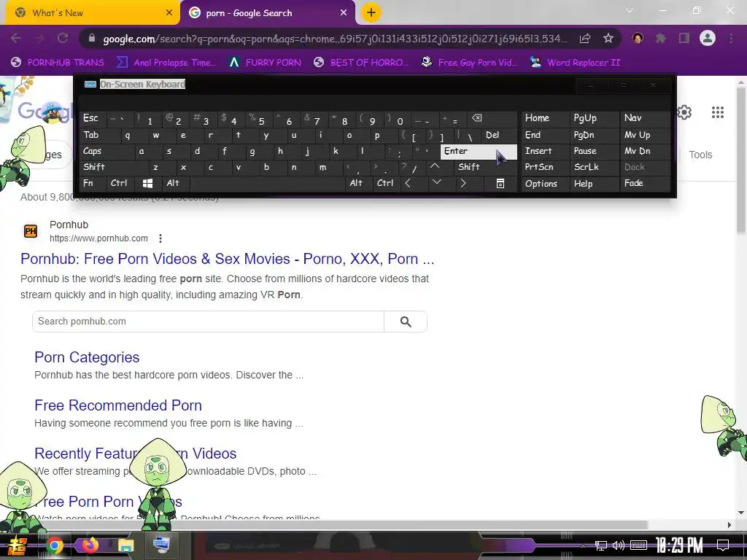Screen dimensions: 747x560
Task: Click the volume icon in the system tray
Action: pos(619,545)
